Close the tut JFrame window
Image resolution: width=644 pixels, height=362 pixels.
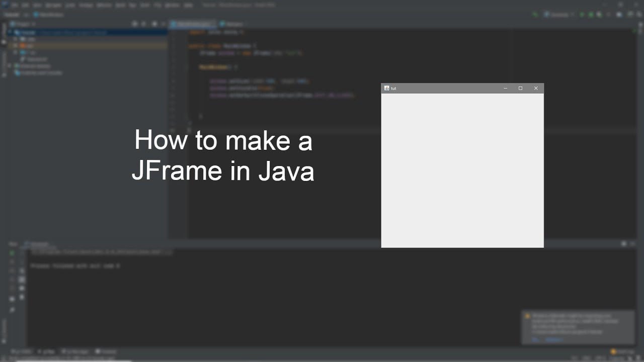point(536,88)
